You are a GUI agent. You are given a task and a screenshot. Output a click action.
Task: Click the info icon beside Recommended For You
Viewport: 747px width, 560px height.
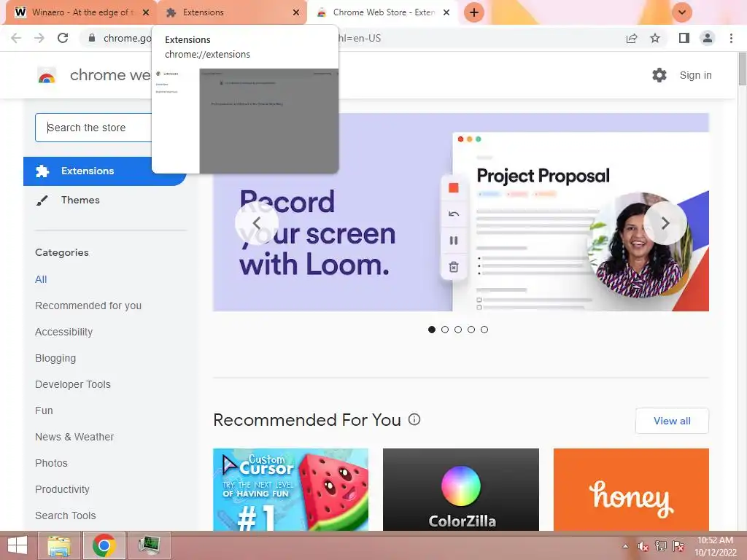tap(414, 419)
